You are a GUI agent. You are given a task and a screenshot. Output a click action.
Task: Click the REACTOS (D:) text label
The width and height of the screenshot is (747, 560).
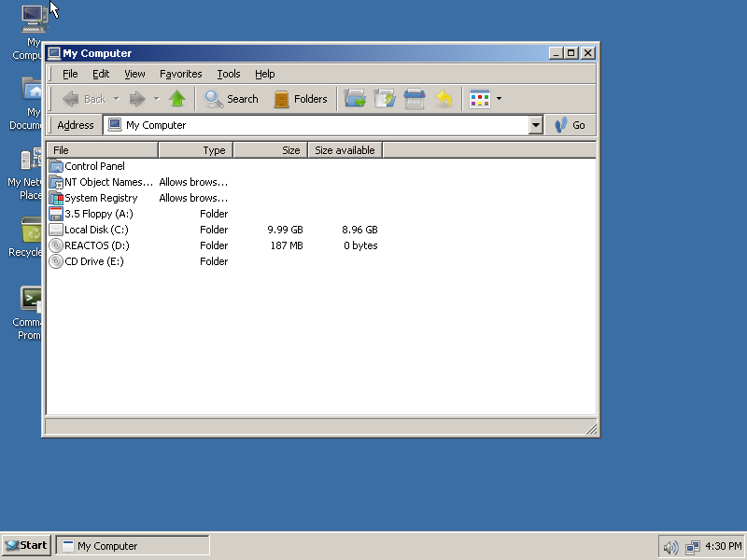tap(97, 245)
